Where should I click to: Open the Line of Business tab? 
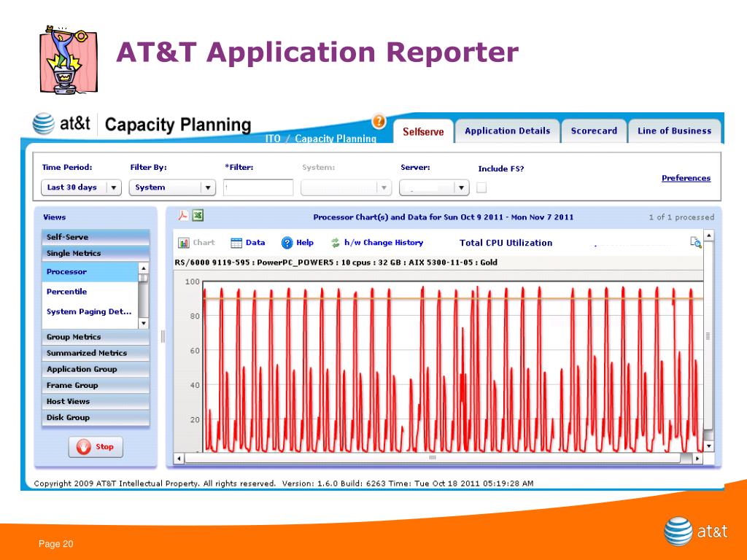[x=674, y=131]
